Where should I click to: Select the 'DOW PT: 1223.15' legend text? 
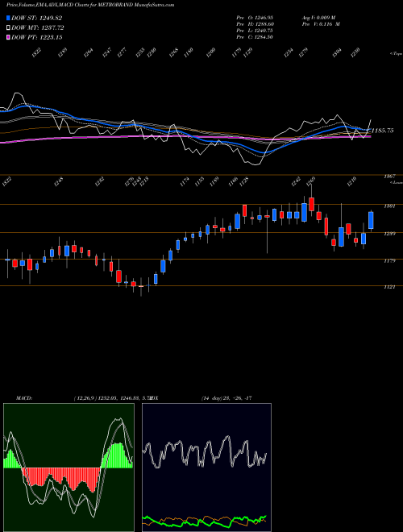pyautogui.click(x=36, y=37)
